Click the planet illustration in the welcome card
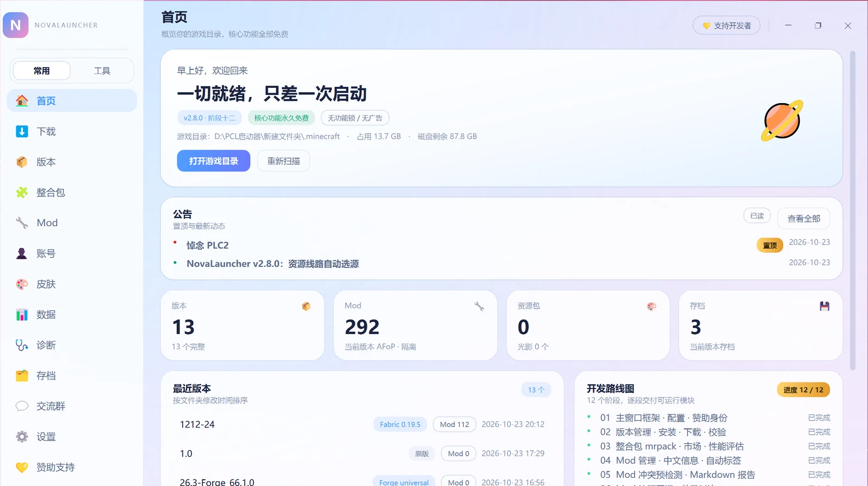The image size is (868, 486). pyautogui.click(x=782, y=120)
